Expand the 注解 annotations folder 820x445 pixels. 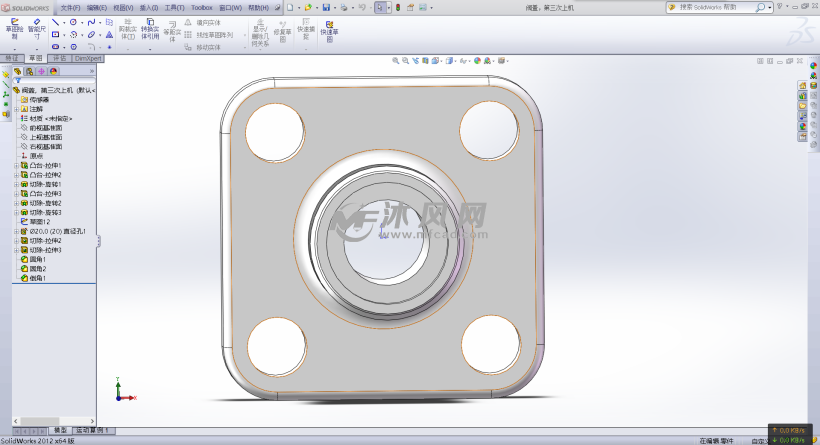click(15, 109)
